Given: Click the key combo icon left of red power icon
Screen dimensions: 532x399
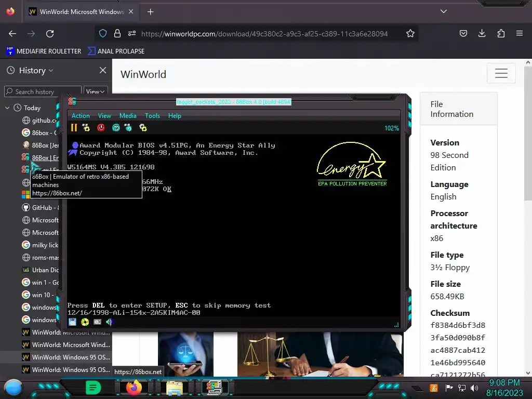Looking at the screenshot, I should 86,128.
